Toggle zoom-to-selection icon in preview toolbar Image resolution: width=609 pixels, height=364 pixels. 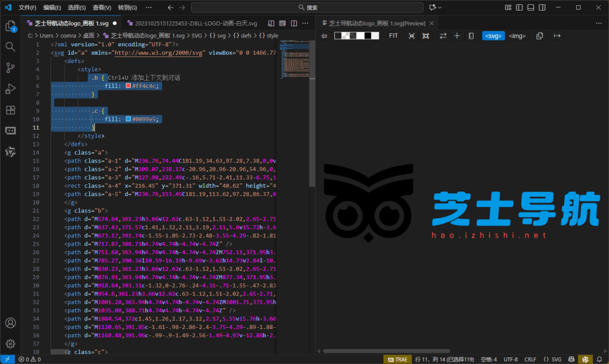point(426,36)
